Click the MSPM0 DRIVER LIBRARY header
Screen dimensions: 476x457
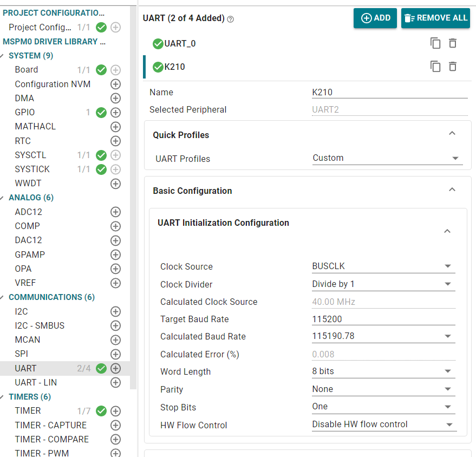tap(54, 42)
